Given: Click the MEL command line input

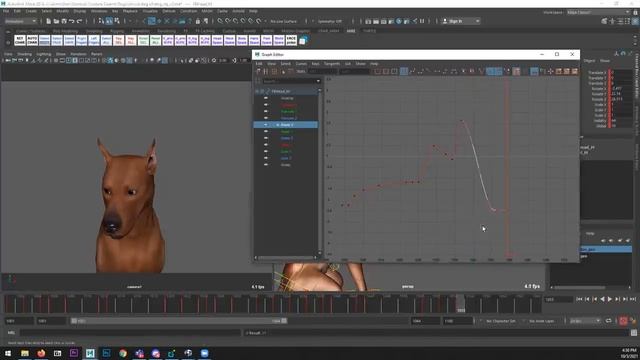Looking at the screenshot, I should [x=130, y=333].
